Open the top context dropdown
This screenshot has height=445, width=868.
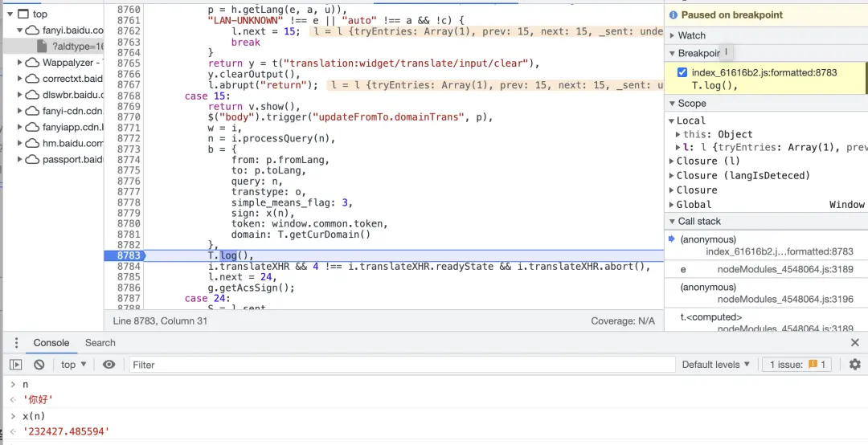[x=73, y=365]
